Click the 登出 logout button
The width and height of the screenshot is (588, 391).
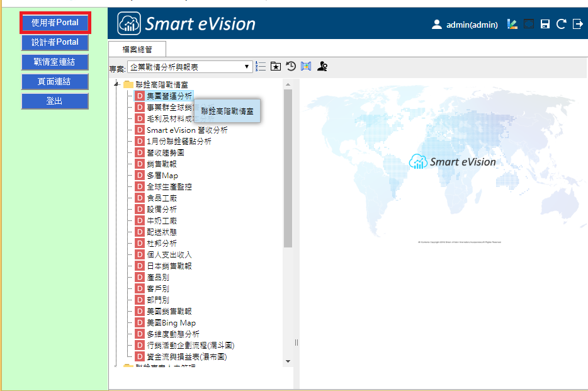[55, 101]
